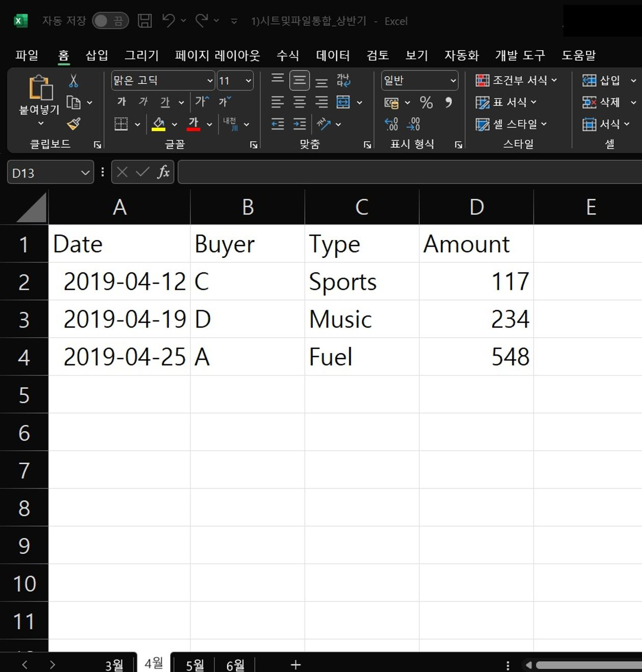Viewport: 642px width, 672px height.
Task: Toggle wrap text
Action: [x=343, y=80]
